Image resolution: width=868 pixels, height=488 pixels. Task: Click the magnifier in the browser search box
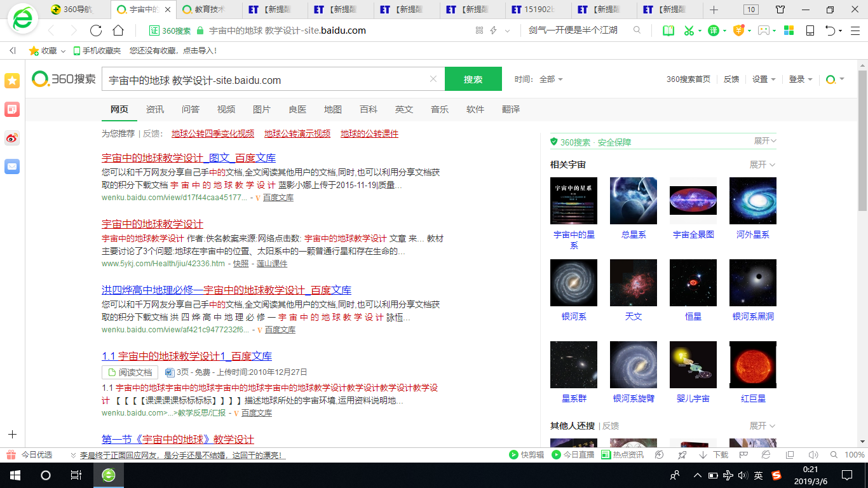click(637, 30)
